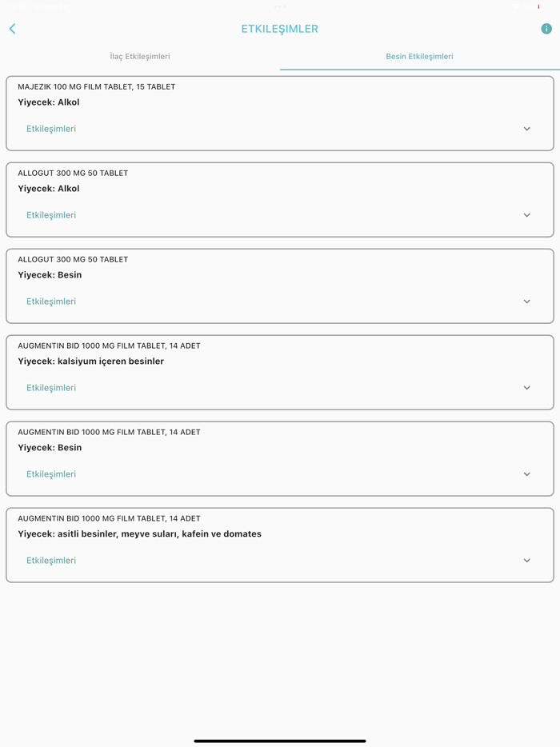The width and height of the screenshot is (560, 747).
Task: Switch to the İlaç Etkileşimleri tab
Action: click(x=140, y=57)
